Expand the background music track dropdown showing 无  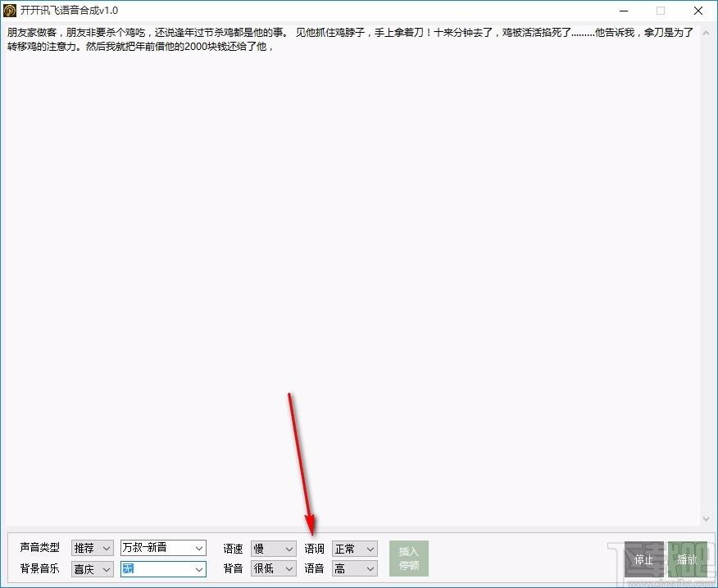pos(163,569)
